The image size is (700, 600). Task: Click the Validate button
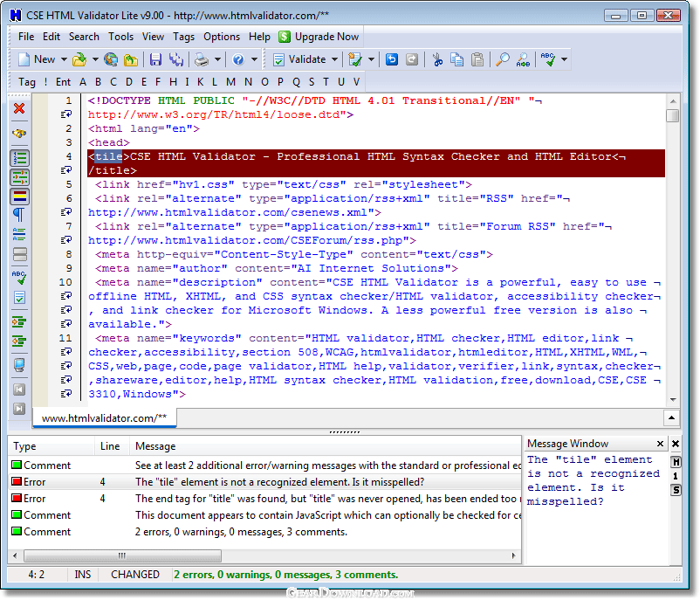click(x=299, y=59)
